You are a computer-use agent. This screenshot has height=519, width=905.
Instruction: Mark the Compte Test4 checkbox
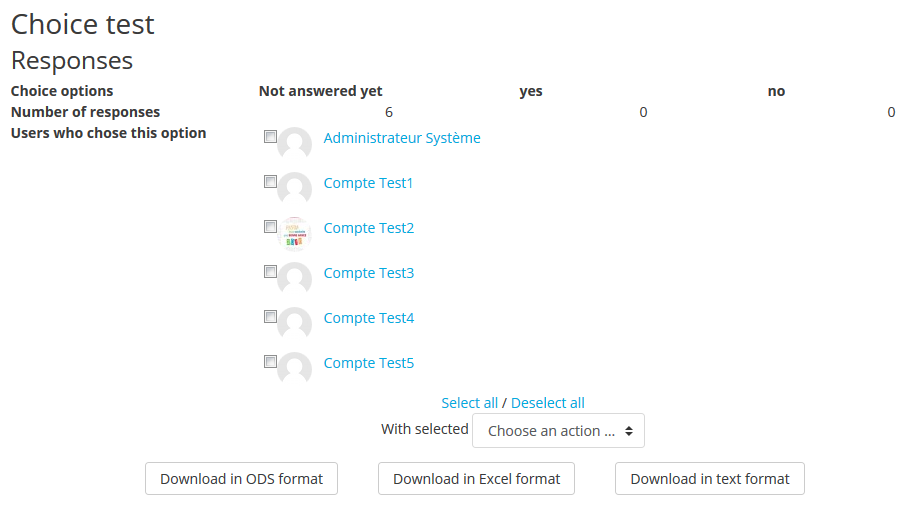(270, 317)
